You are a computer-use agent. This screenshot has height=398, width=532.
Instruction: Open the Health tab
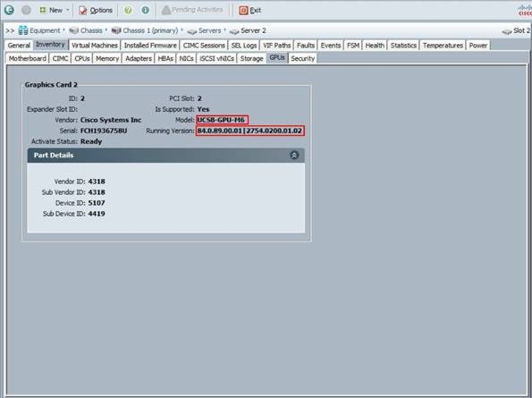click(x=375, y=46)
